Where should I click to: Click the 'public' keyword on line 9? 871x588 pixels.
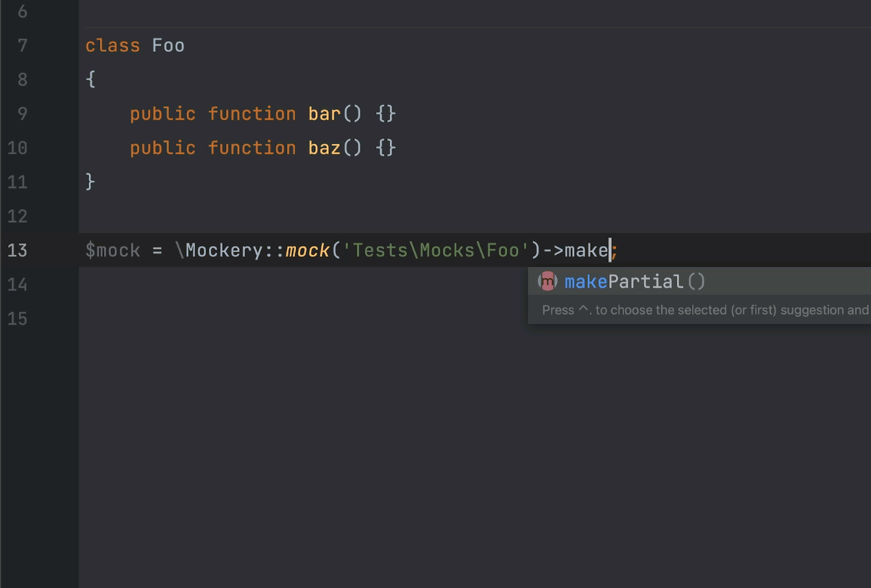pos(163,114)
